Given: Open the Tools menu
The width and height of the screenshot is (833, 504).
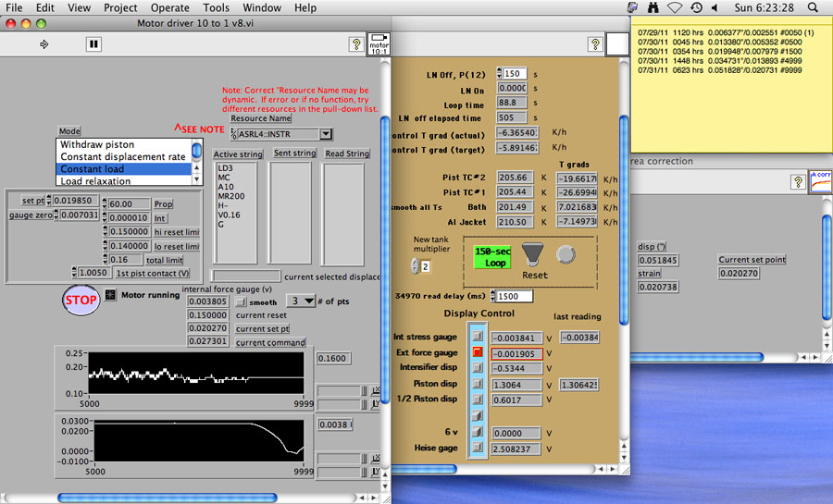Looking at the screenshot, I should coord(216,7).
